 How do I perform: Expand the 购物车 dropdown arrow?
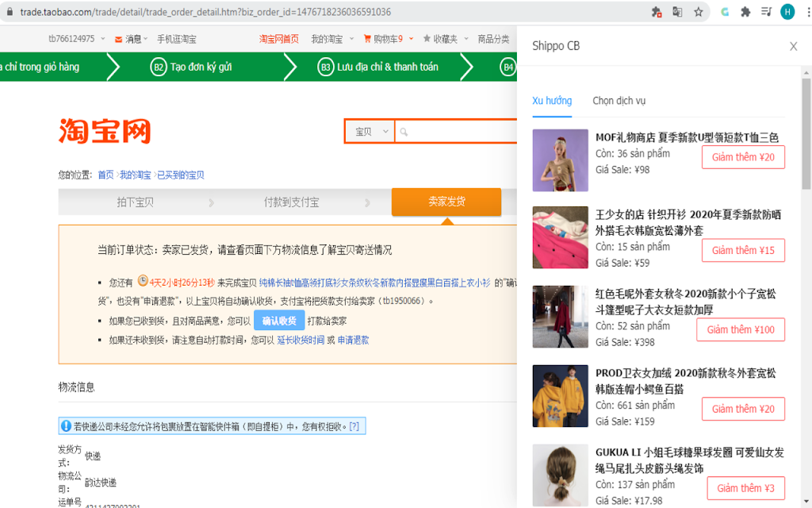pyautogui.click(x=412, y=38)
